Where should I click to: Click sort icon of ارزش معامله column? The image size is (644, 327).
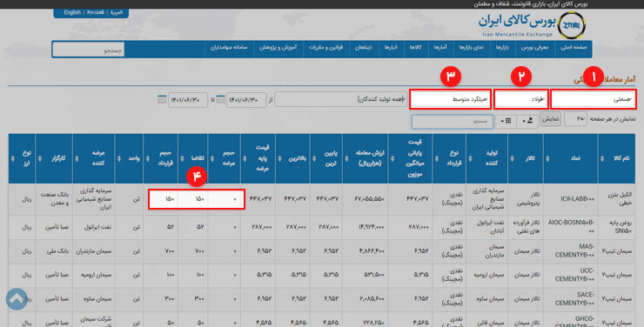point(346,158)
